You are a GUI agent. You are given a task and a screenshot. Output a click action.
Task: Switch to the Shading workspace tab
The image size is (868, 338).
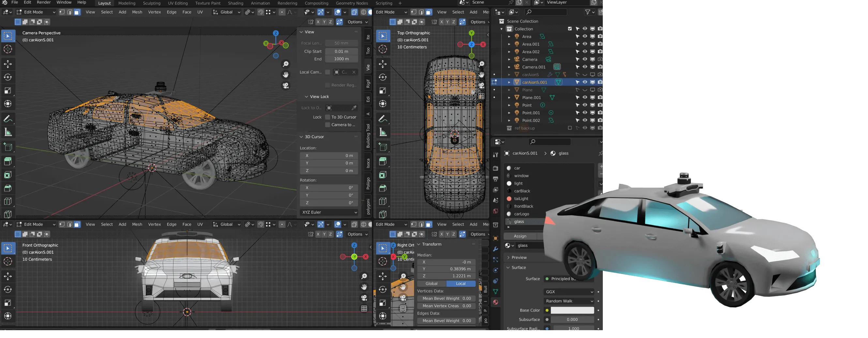[x=236, y=3]
